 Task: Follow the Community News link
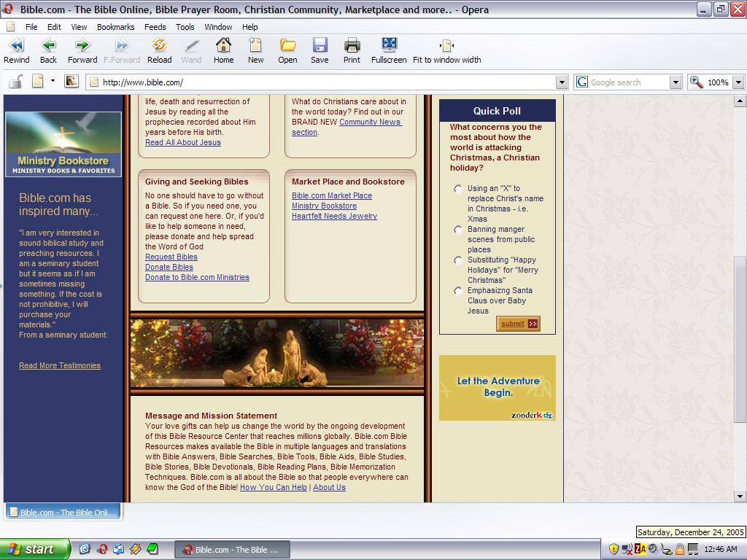(x=370, y=122)
